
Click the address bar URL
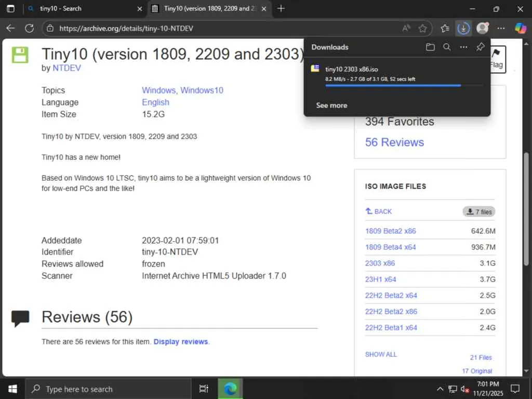[126, 29]
